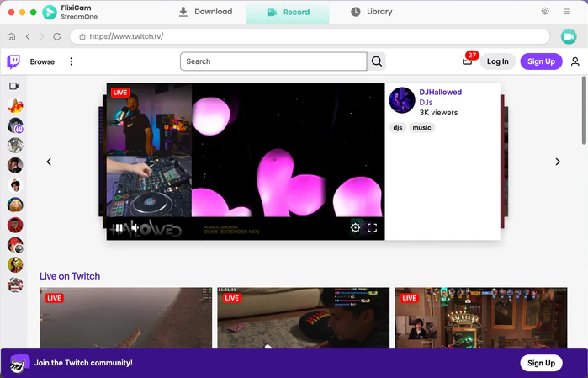
Task: Open the fifth sidebar channel avatar
Action: click(x=15, y=185)
